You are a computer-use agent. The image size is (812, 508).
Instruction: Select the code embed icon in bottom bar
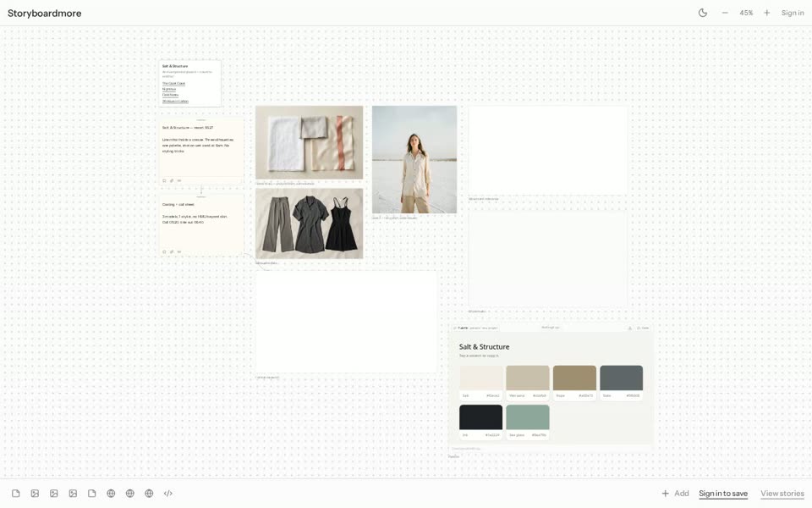pos(167,494)
